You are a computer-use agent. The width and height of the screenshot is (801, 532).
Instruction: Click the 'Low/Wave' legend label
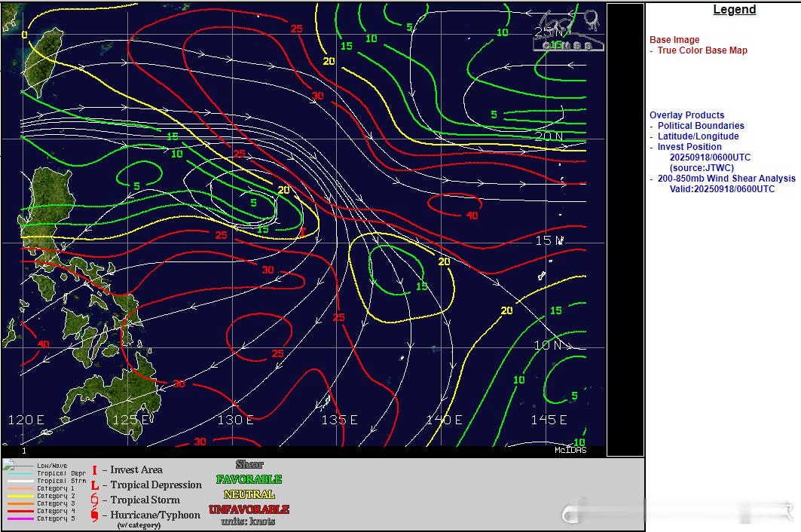pos(51,466)
